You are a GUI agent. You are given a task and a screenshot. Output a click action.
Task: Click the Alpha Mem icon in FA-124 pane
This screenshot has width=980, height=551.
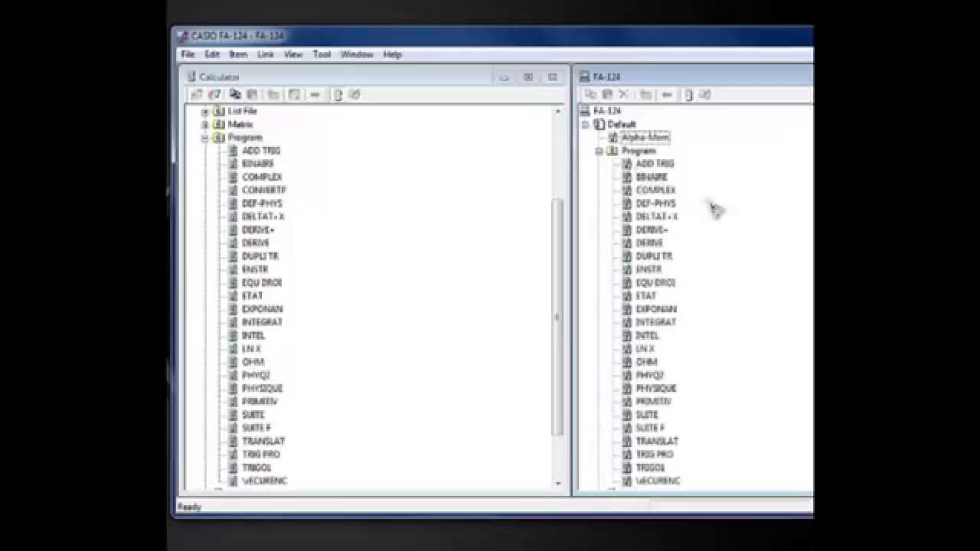tap(613, 138)
